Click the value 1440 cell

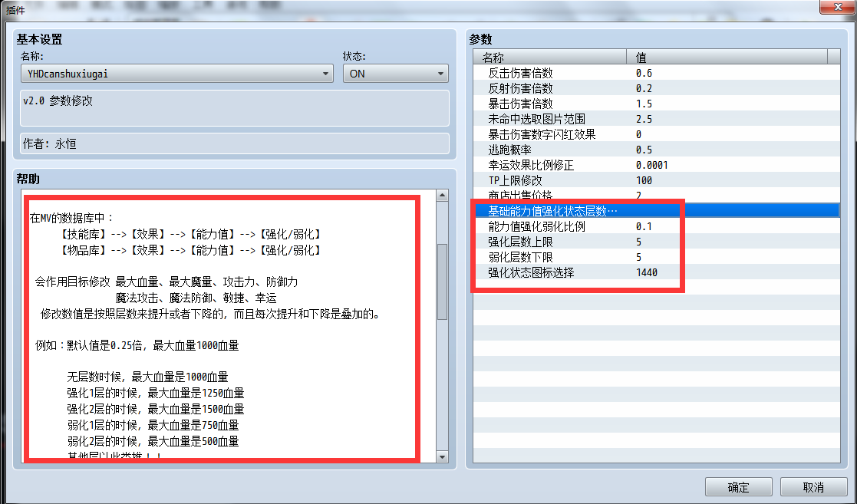(x=647, y=272)
